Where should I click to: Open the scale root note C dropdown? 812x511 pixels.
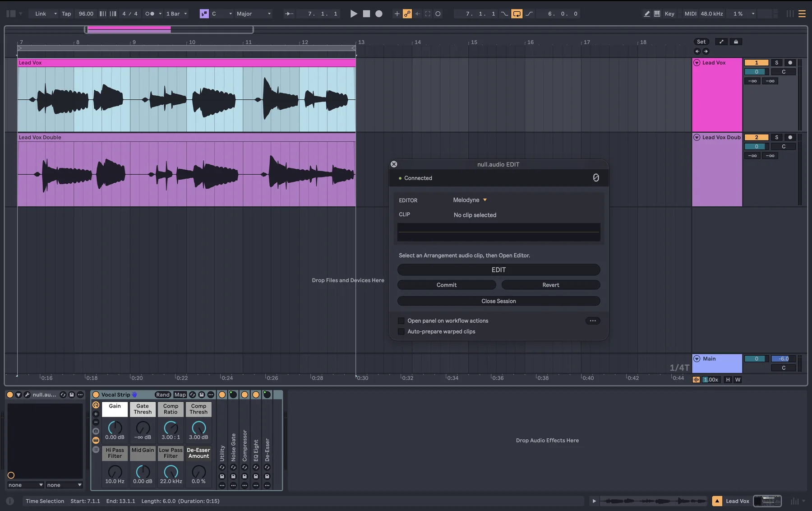click(x=222, y=14)
